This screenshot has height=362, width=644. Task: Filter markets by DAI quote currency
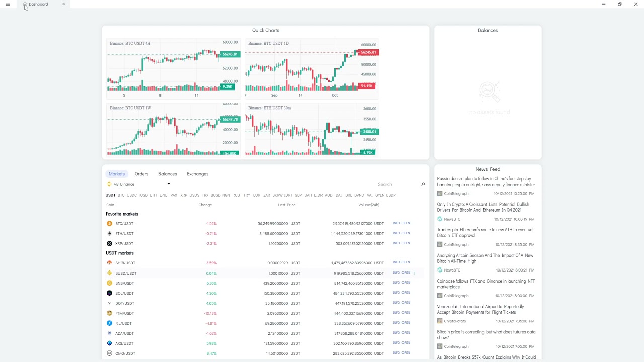[x=339, y=195]
